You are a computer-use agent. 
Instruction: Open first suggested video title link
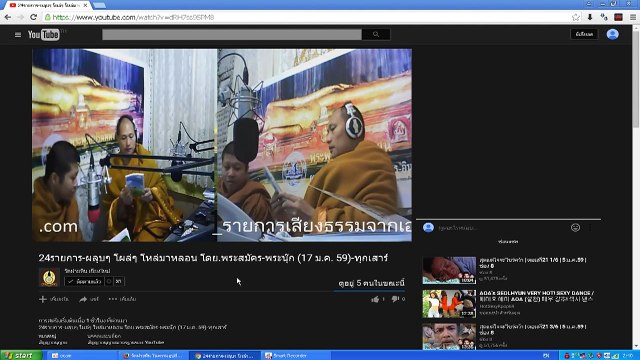(533, 262)
